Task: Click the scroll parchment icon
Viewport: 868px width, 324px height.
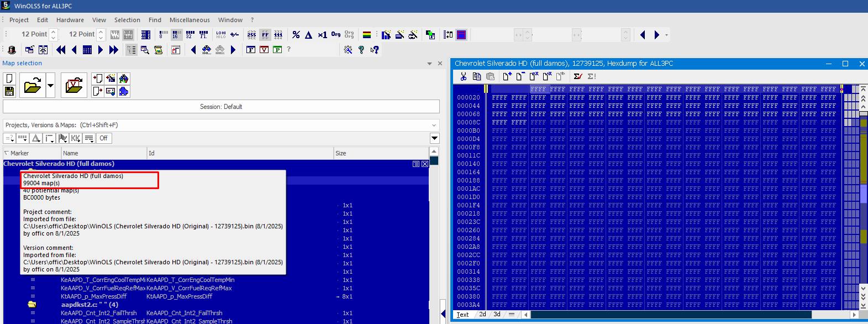Action: tap(159, 50)
